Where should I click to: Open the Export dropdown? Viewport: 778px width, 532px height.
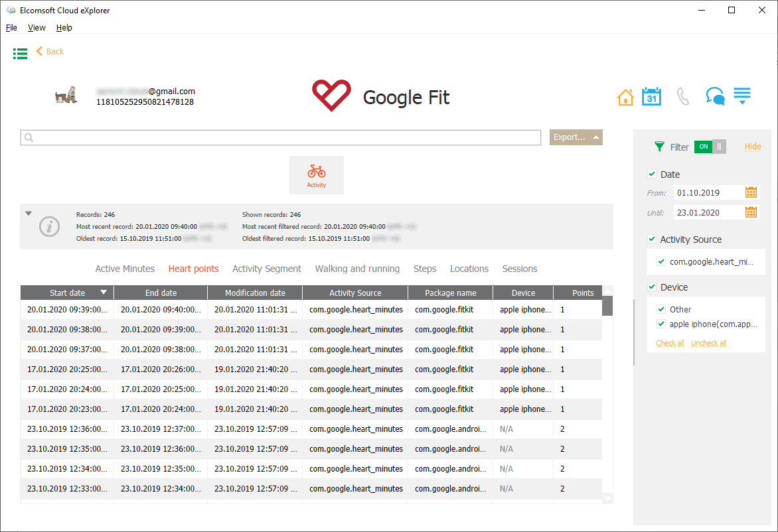click(x=576, y=137)
